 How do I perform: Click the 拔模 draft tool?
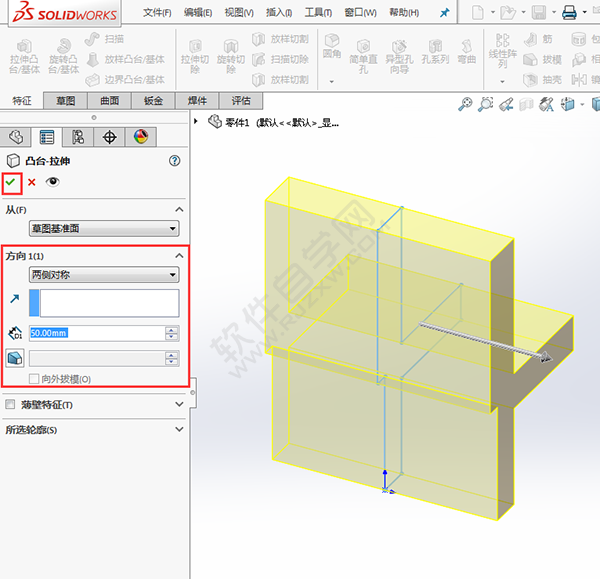(542, 59)
